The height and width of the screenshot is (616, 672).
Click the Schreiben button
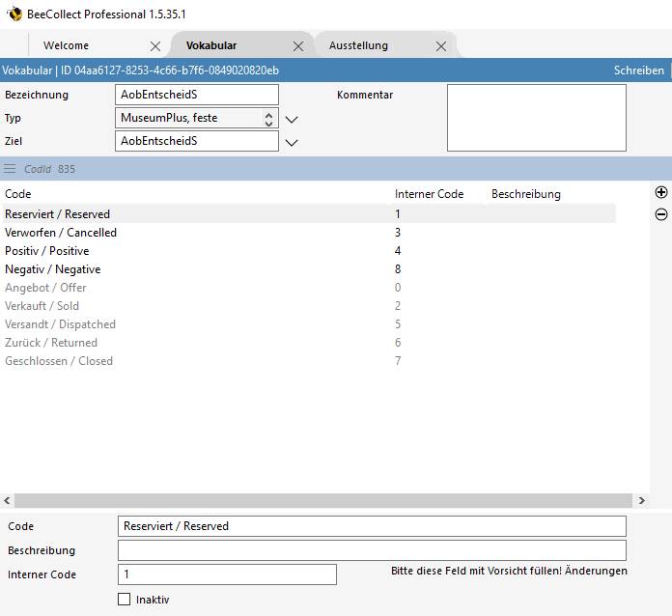[x=638, y=70]
